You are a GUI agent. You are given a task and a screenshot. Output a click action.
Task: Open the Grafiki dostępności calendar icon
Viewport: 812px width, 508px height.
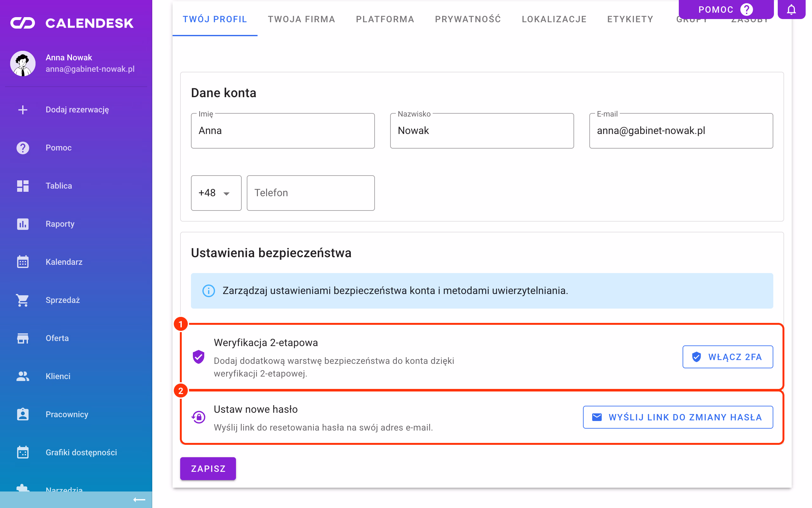[23, 452]
